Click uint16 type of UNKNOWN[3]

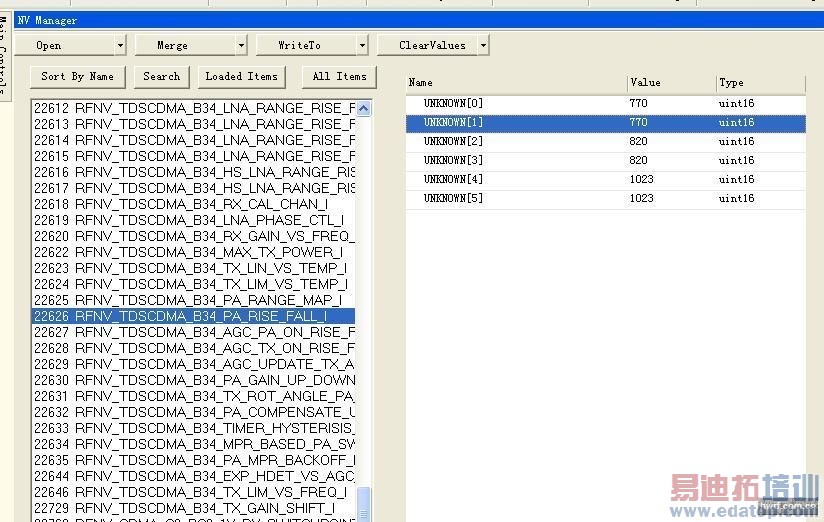coord(736,161)
